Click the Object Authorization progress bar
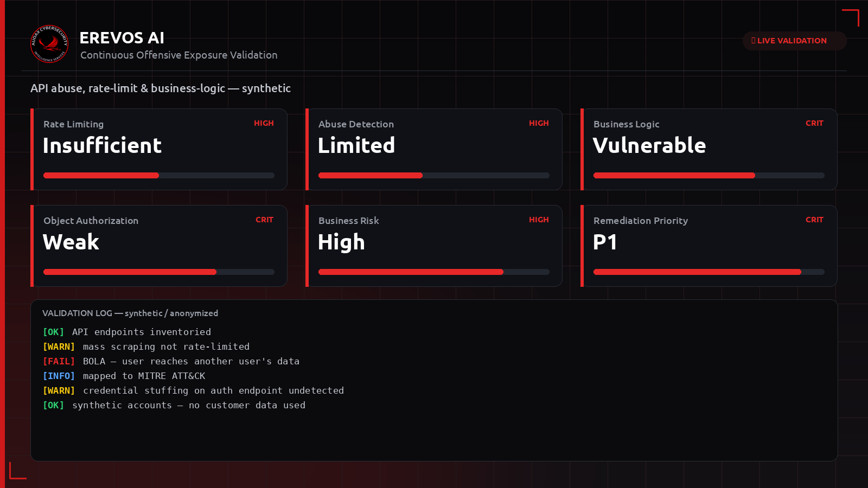Image resolution: width=868 pixels, height=488 pixels. (159, 272)
